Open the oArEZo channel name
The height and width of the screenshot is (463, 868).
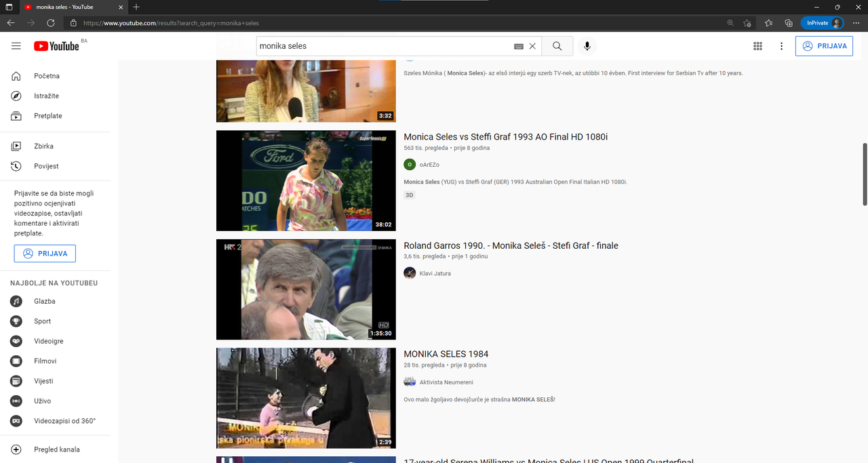point(429,165)
